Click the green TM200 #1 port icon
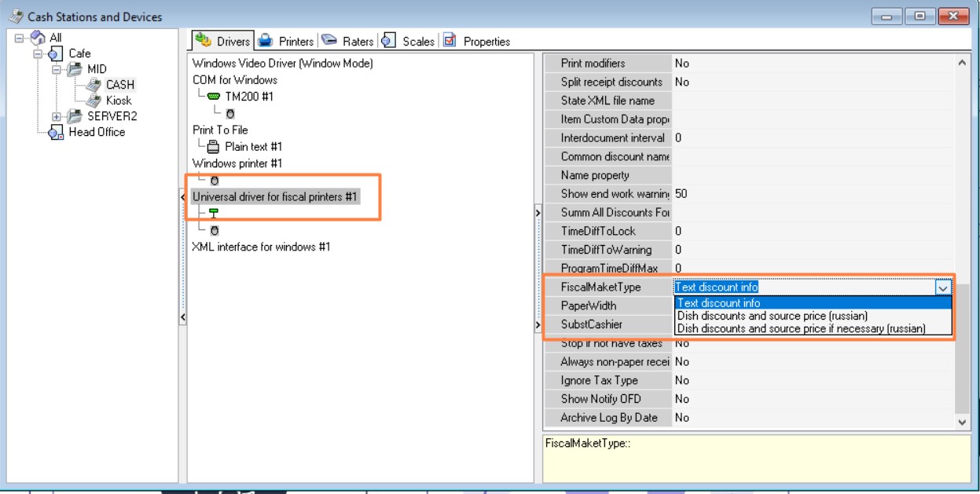The image size is (980, 494). (215, 97)
